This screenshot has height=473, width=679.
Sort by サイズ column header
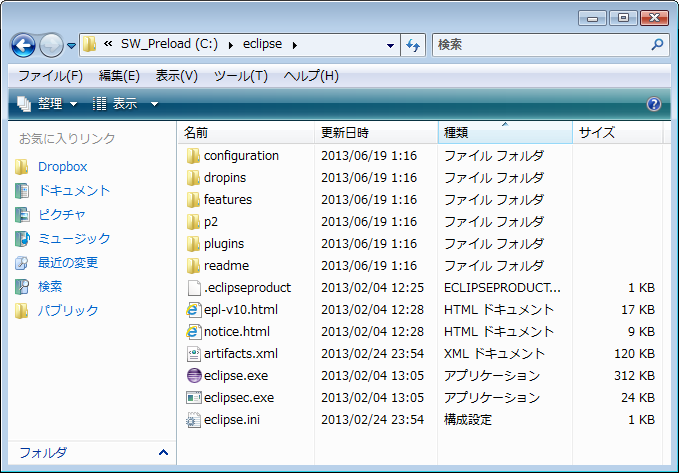pos(618,133)
